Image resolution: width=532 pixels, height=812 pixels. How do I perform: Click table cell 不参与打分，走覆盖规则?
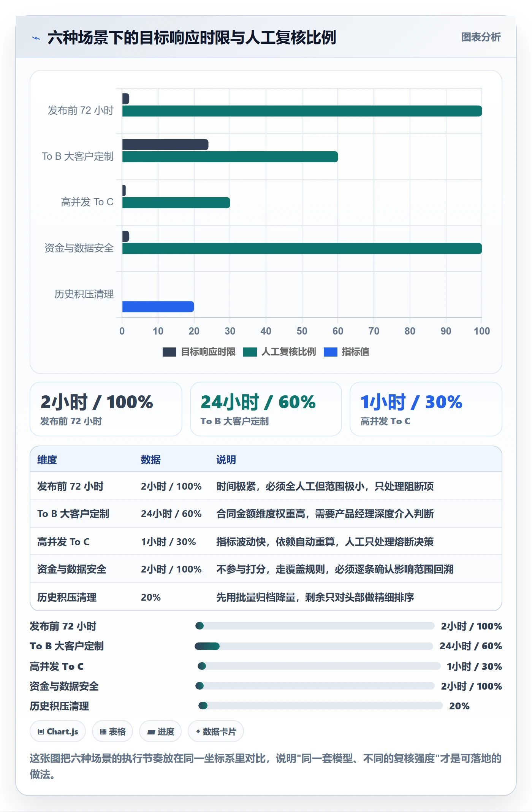(335, 569)
